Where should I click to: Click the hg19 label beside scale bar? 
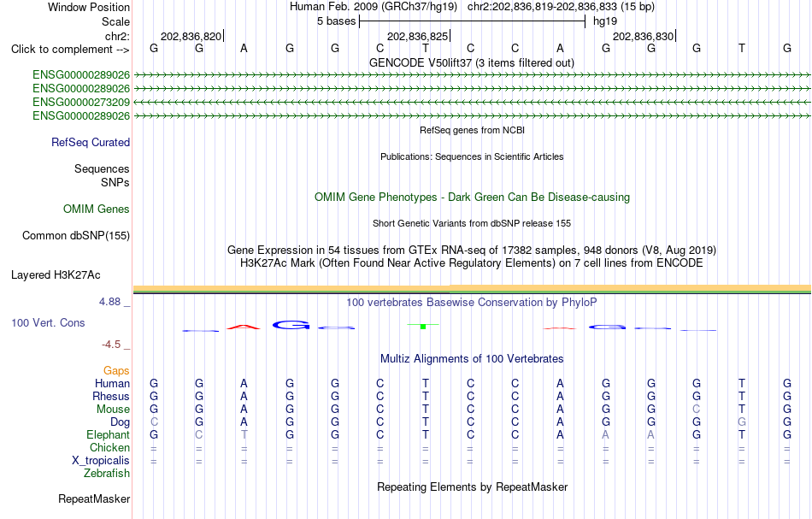coord(605,21)
